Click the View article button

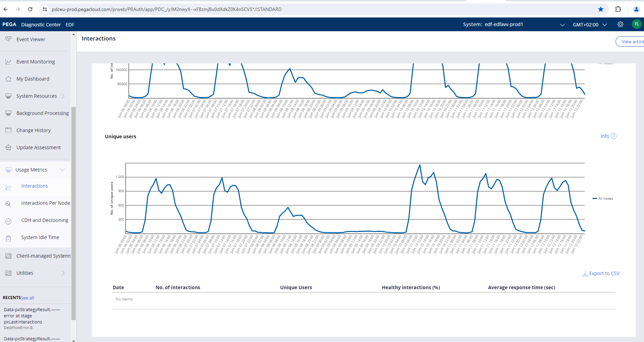coord(630,42)
